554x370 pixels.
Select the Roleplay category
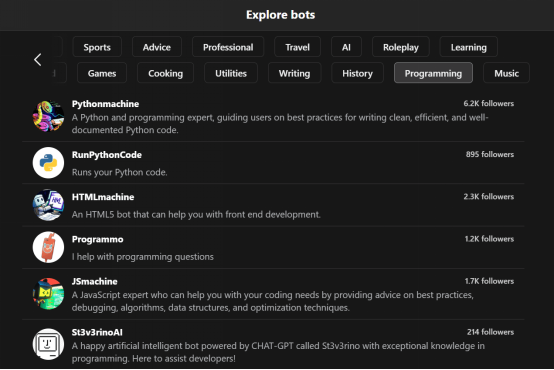[401, 47]
